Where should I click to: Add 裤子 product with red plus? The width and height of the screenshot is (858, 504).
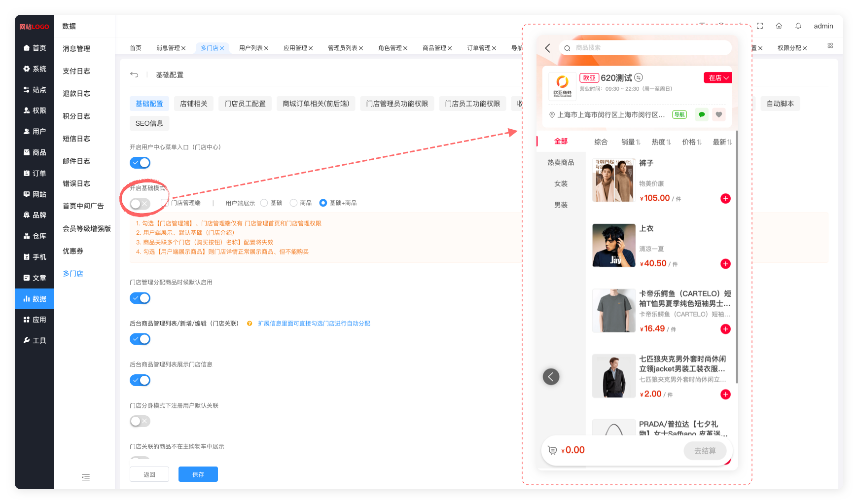click(x=725, y=199)
